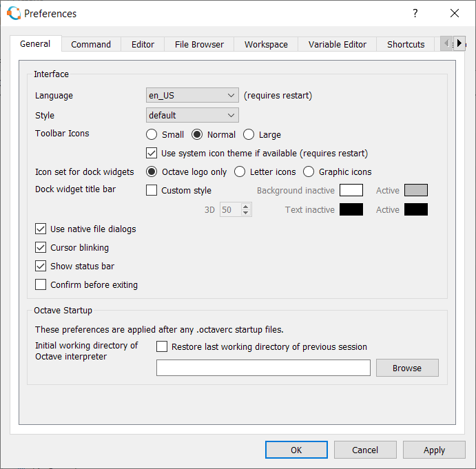
Task: Click Text Active black color swatch
Action: tap(416, 209)
